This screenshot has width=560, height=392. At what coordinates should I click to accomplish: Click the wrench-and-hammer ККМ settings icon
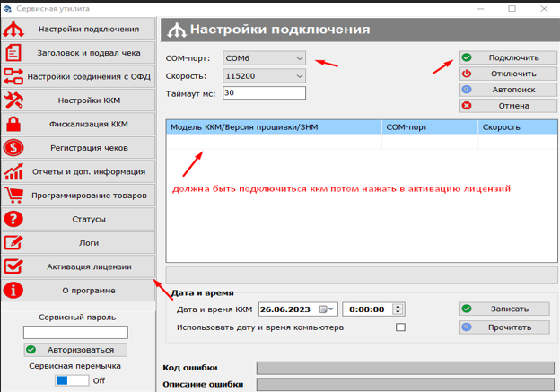tap(13, 100)
